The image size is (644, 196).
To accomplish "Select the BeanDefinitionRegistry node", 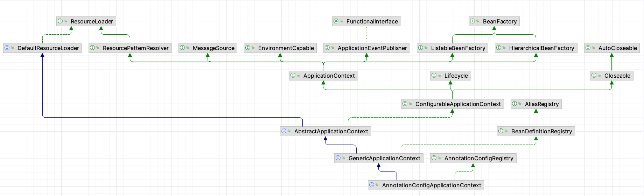I will click(x=541, y=132).
